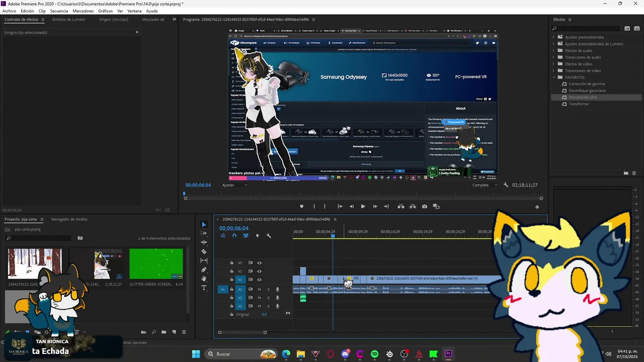
Task: Toggle linked selection in timeline
Action: (x=246, y=235)
